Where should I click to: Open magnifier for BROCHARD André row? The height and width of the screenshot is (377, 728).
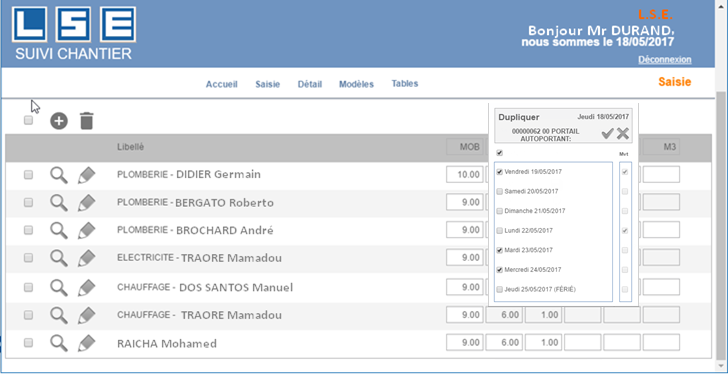pyautogui.click(x=59, y=230)
